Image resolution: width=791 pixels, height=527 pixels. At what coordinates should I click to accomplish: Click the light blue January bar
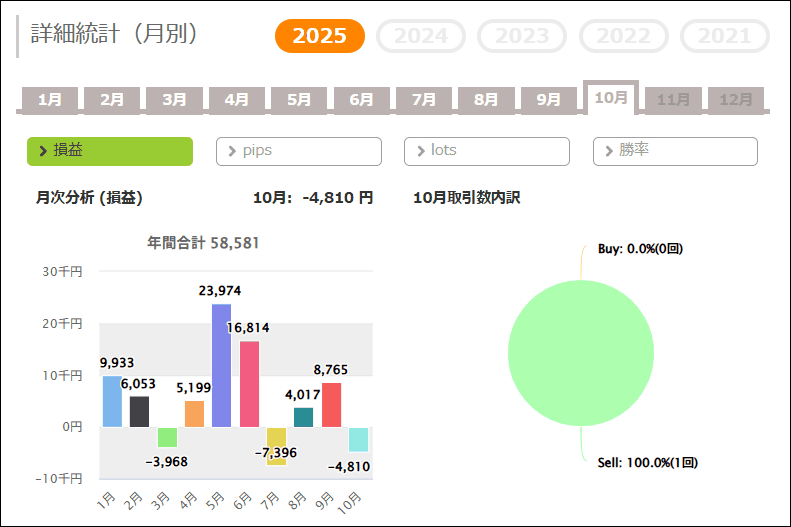pos(112,401)
